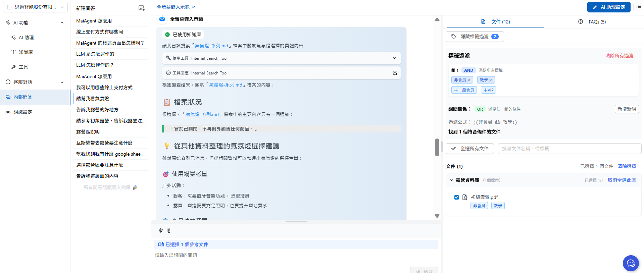644x273 pixels.
Task: Toggle the OR group relationship operator
Action: (x=480, y=109)
